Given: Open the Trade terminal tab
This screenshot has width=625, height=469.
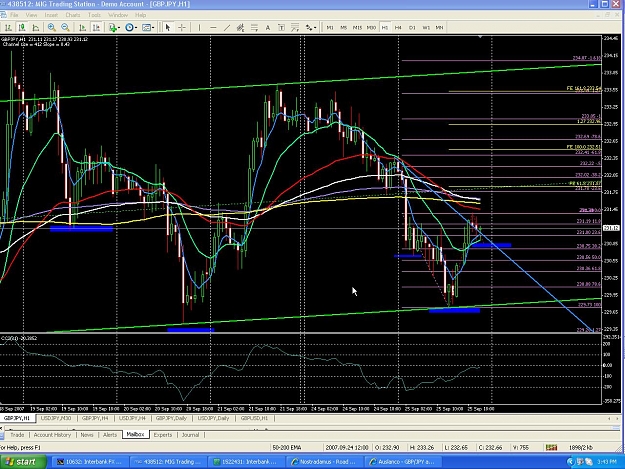Looking at the screenshot, I should [x=17, y=435].
